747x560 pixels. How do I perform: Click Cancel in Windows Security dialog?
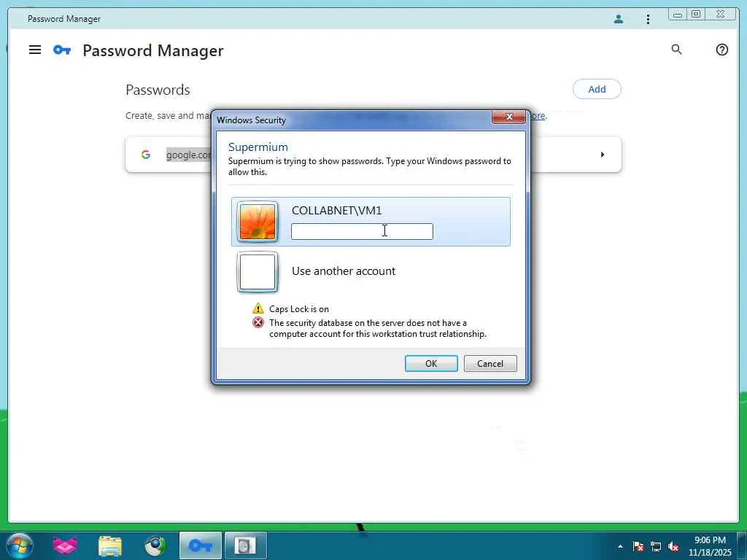tap(490, 363)
